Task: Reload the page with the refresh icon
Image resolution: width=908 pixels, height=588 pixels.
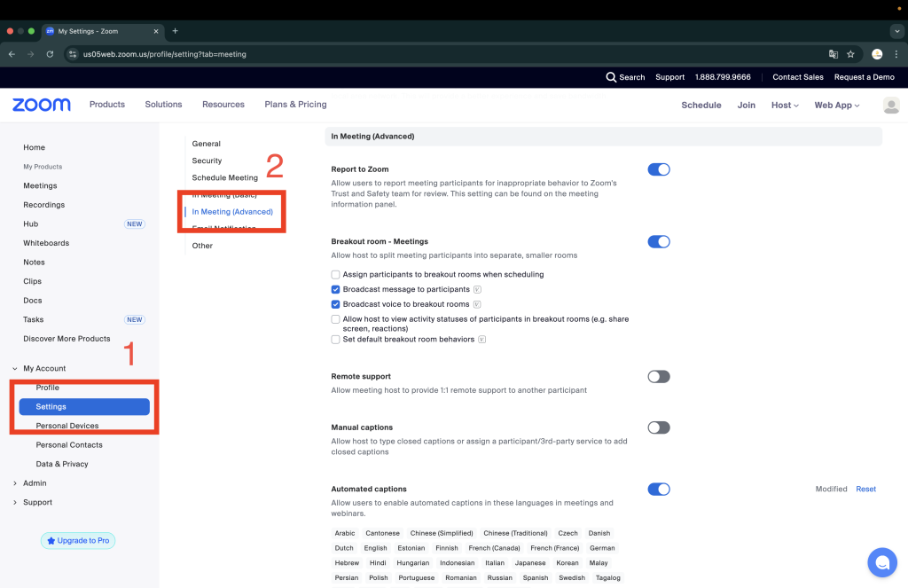Action: 51,53
